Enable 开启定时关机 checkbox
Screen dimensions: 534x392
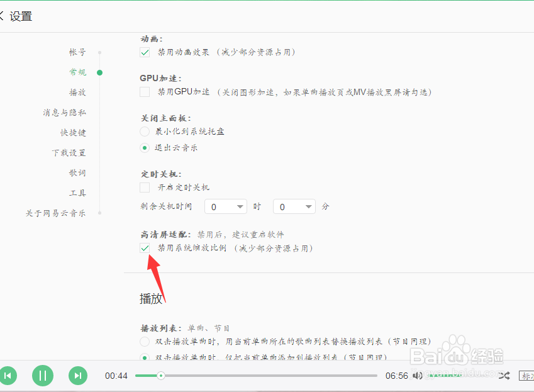[x=145, y=188]
